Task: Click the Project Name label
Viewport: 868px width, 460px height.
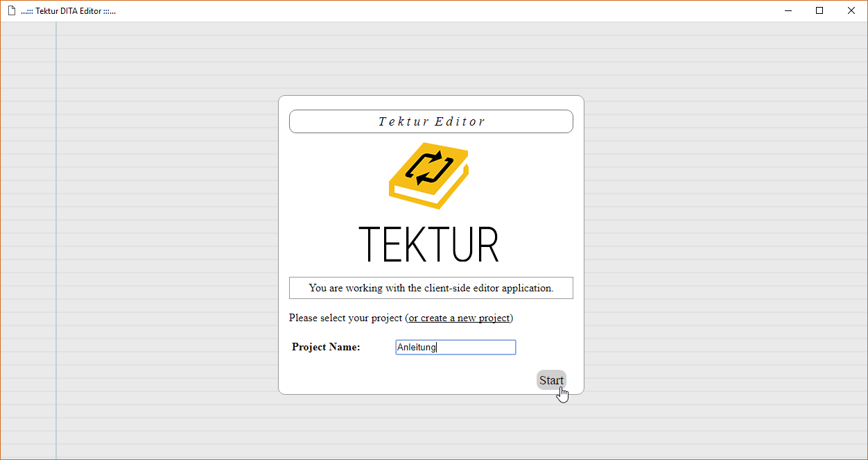Action: click(x=326, y=347)
